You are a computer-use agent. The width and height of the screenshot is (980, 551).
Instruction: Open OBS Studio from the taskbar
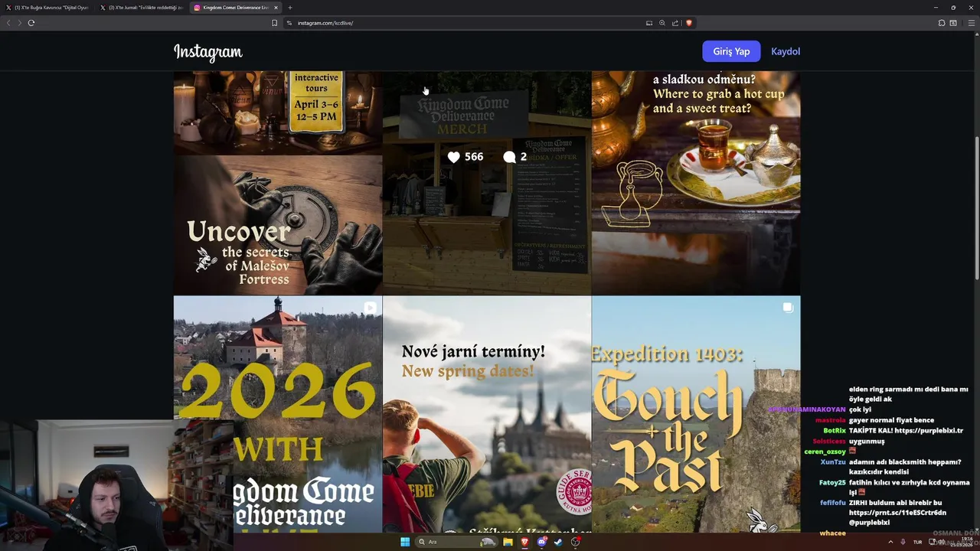point(575,542)
